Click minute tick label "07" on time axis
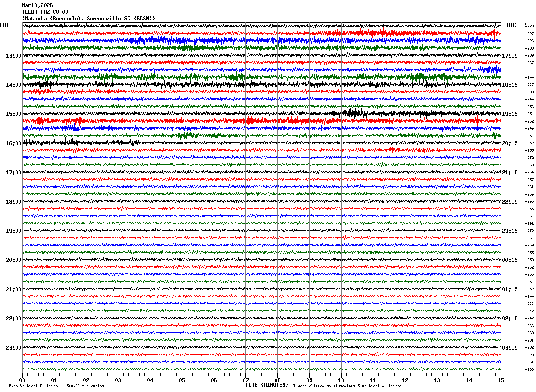Image resolution: width=536 pixels, height=392 pixels. pyautogui.click(x=245, y=380)
